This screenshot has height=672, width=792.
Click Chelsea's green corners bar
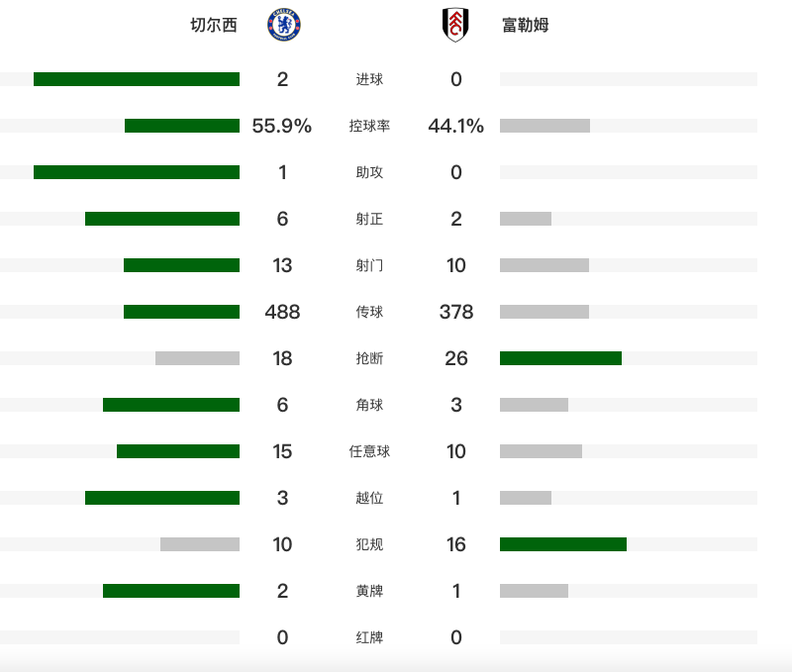(171, 405)
